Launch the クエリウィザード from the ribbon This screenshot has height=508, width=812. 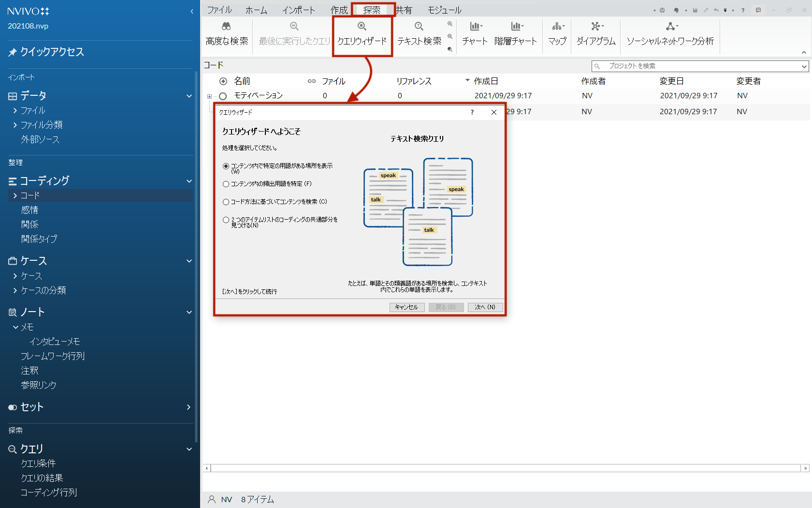click(x=362, y=34)
